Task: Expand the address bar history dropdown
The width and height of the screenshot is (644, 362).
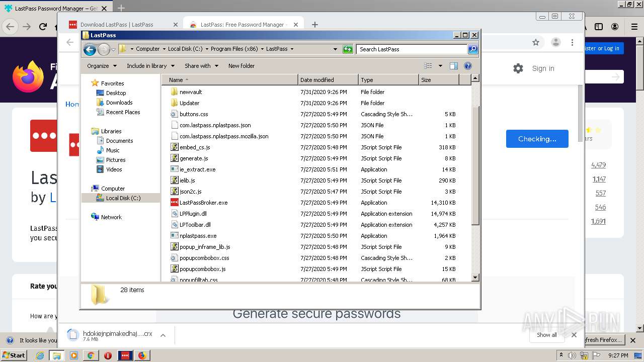Action: (335, 49)
